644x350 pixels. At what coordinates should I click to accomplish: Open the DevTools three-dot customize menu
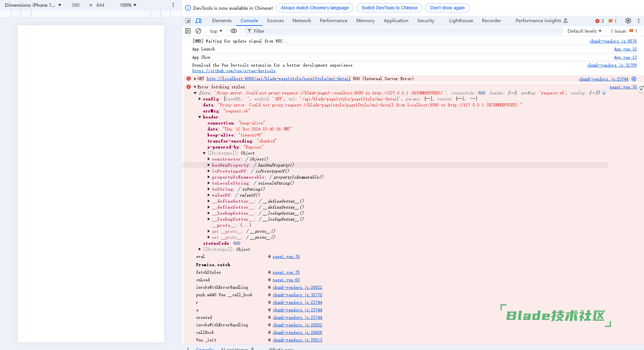639,21
